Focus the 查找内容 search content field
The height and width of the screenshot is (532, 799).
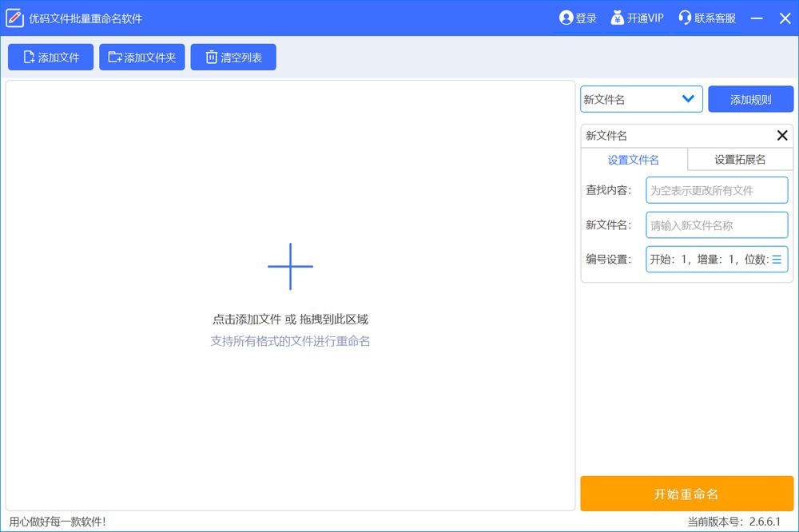click(716, 190)
